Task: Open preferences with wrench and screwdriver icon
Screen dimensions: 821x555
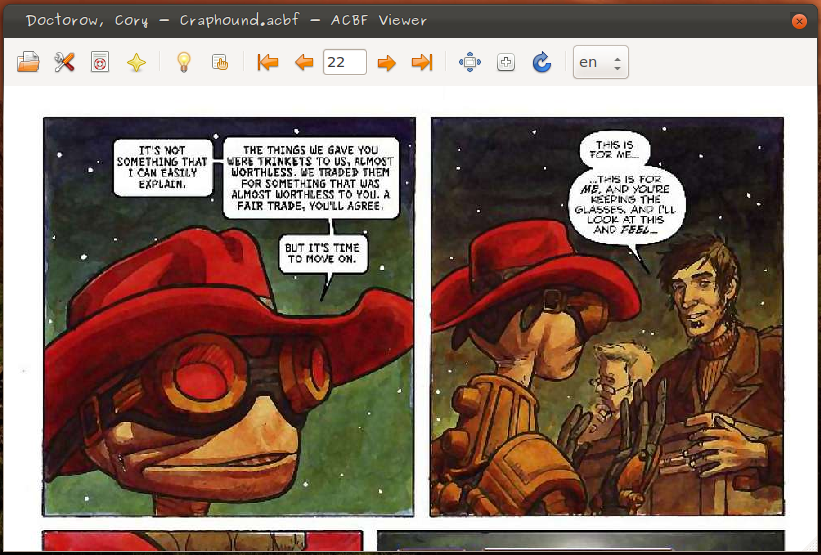Action: click(x=64, y=62)
